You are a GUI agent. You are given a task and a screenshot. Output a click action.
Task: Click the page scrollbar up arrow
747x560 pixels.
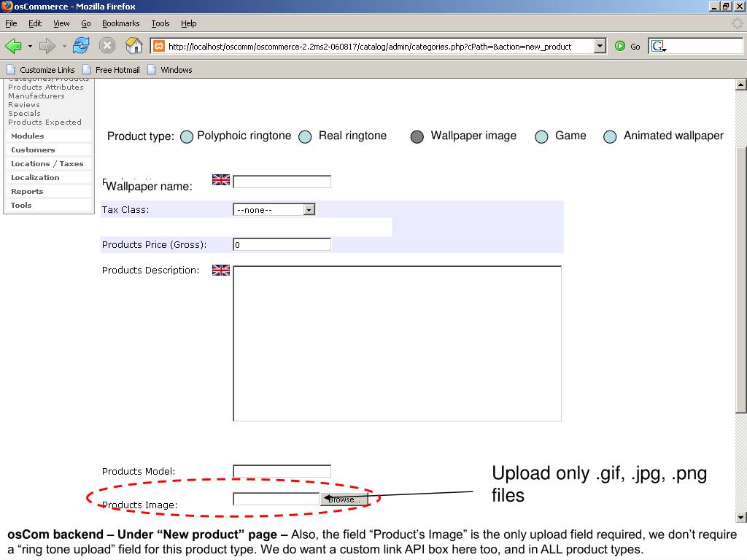click(741, 85)
